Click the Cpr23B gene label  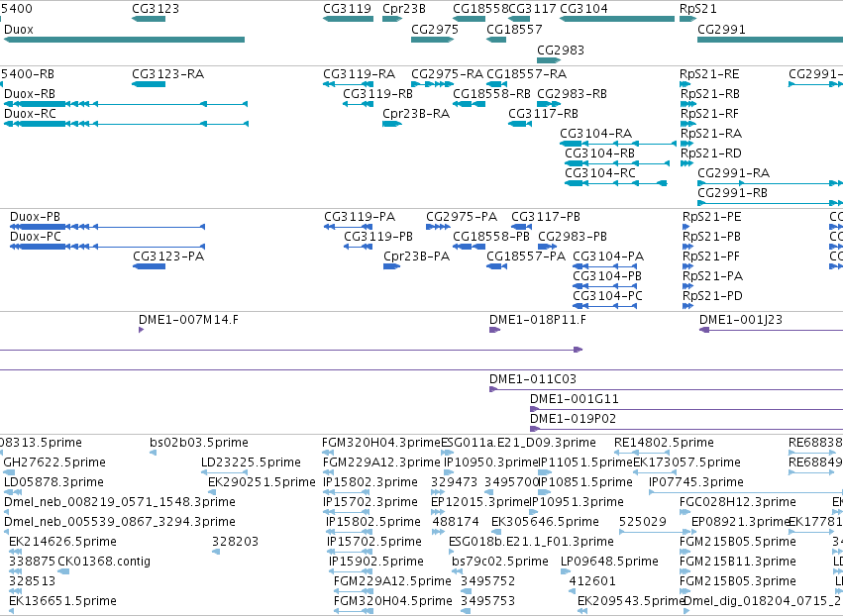pyautogui.click(x=404, y=9)
